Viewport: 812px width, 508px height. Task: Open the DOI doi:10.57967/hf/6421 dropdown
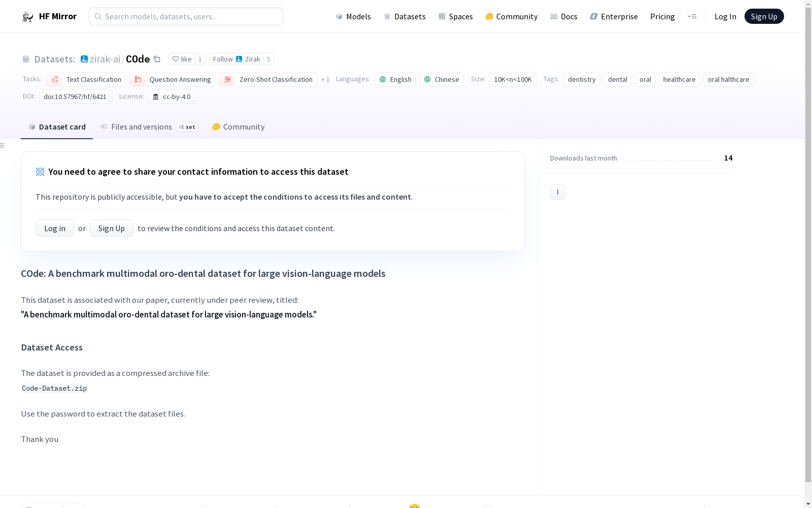pyautogui.click(x=75, y=97)
